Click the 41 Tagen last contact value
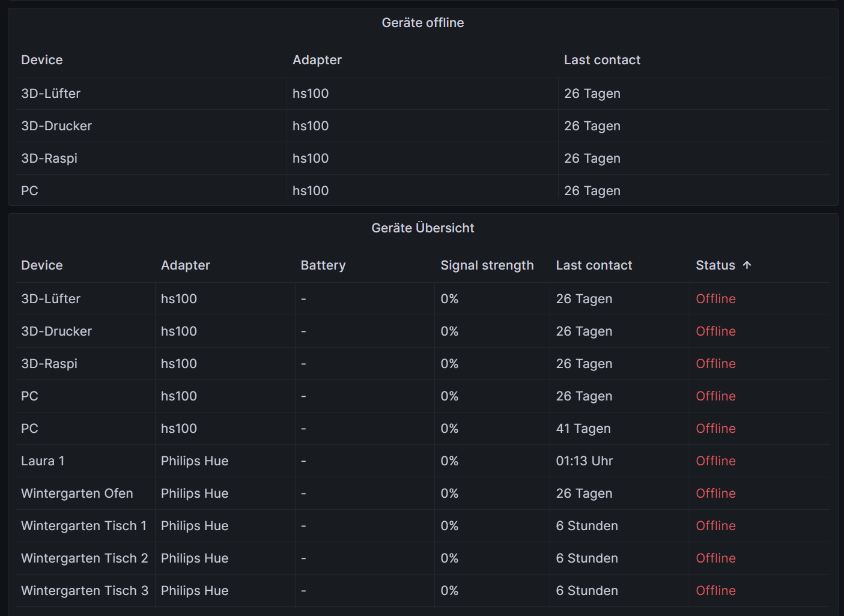Image resolution: width=844 pixels, height=616 pixels. [583, 429]
